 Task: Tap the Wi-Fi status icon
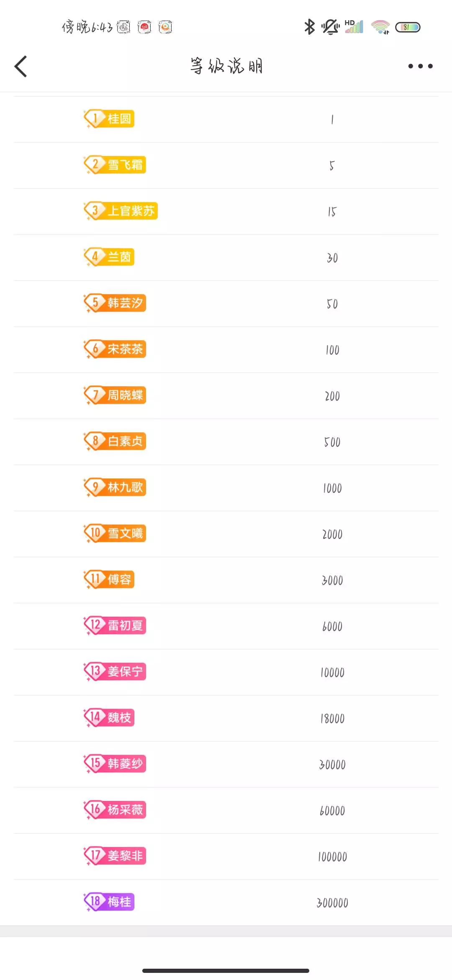380,27
